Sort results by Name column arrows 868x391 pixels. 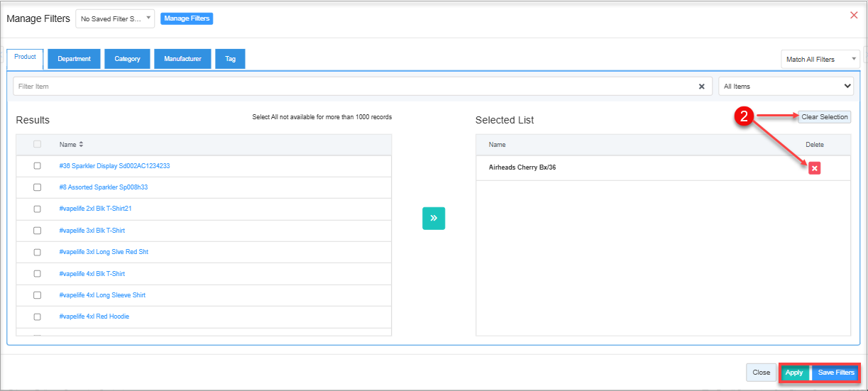pos(81,145)
